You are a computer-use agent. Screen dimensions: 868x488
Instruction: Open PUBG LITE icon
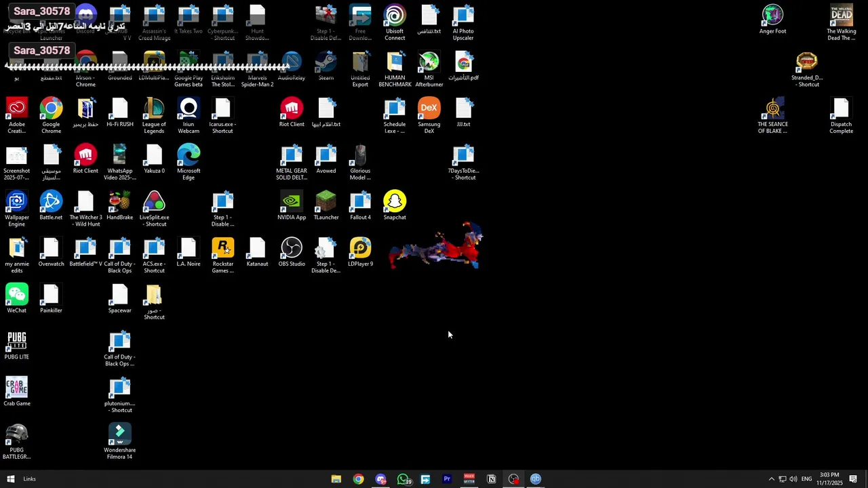[x=17, y=345]
